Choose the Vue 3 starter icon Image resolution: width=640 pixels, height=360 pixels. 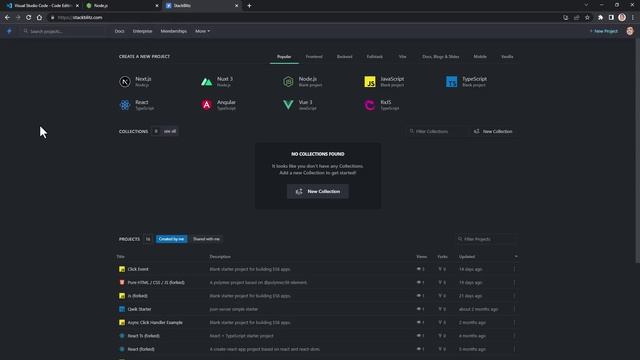pyautogui.click(x=288, y=105)
